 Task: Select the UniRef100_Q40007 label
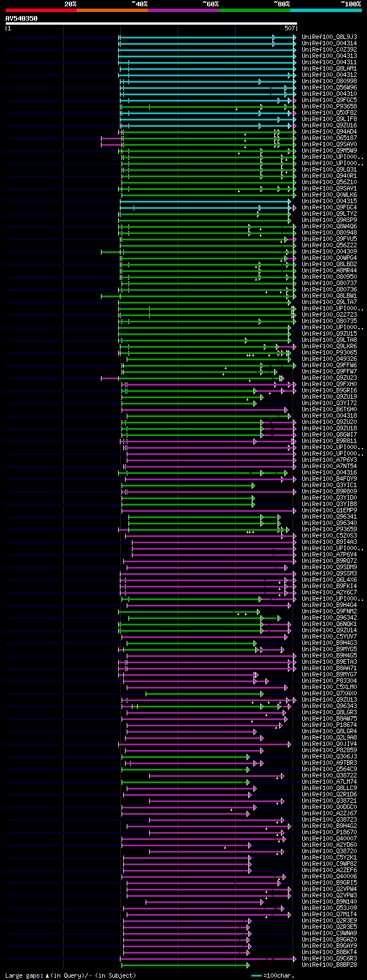coord(329,838)
